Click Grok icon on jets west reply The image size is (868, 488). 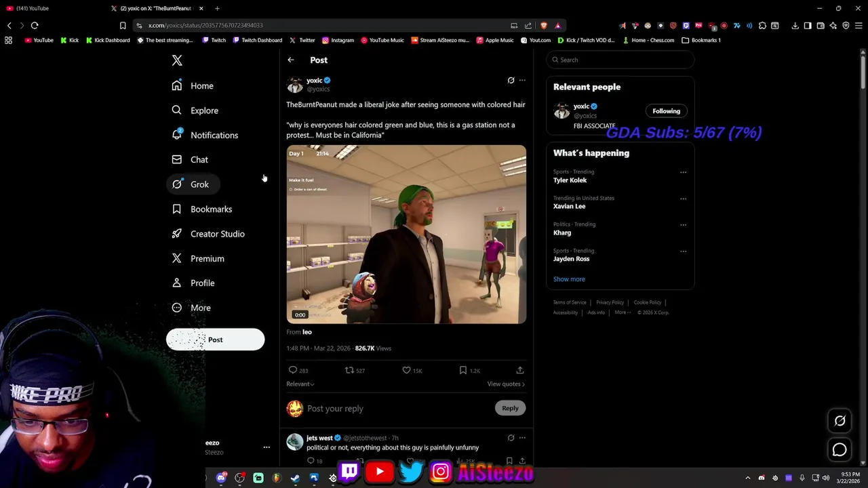tap(511, 438)
